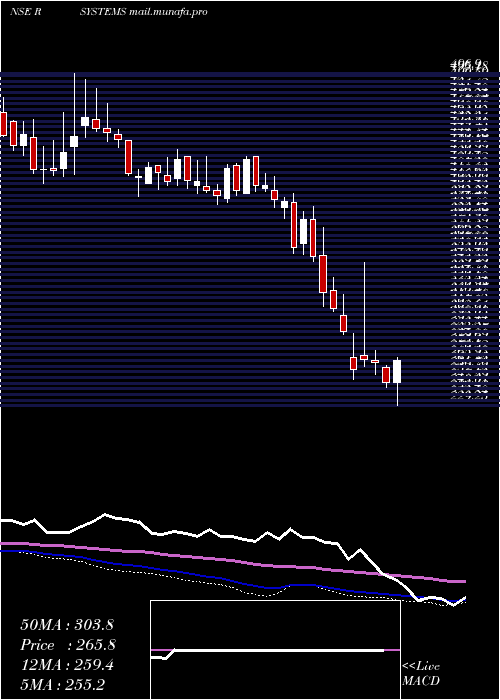This screenshot has width=500, height=700.
Task: Click the last white candlestick on the chart
Action: (397, 371)
